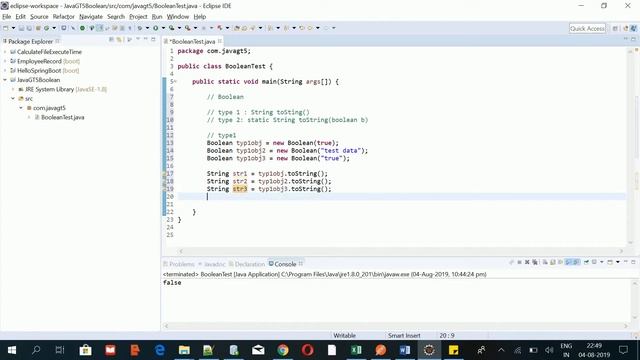The width and height of the screenshot is (640, 360).
Task: Open the Refactor menu
Action: 63,17
